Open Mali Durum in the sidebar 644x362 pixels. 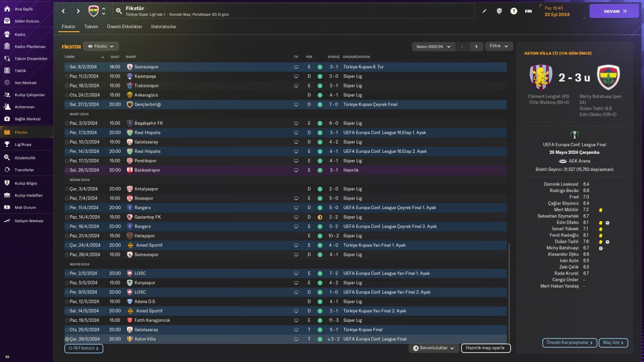[26, 207]
